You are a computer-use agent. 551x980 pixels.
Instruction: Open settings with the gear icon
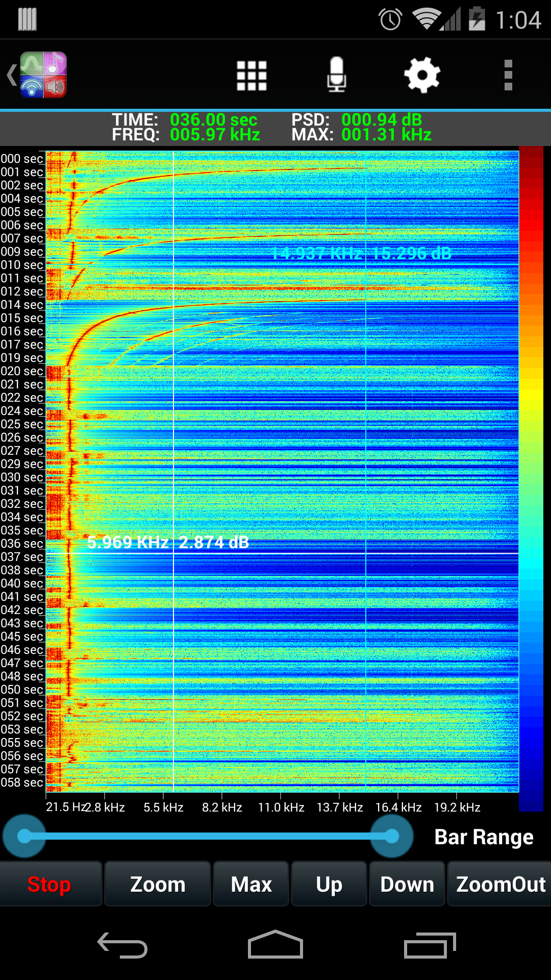click(422, 75)
